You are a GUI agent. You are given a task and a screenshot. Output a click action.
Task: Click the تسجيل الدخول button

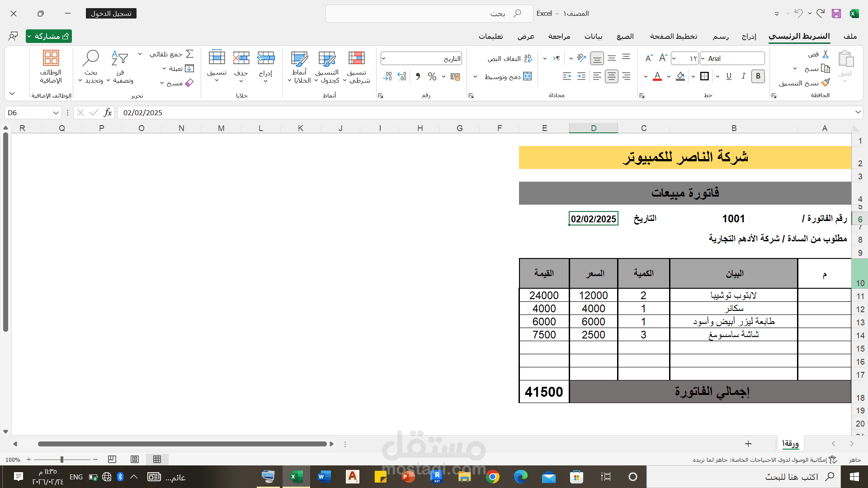[111, 13]
